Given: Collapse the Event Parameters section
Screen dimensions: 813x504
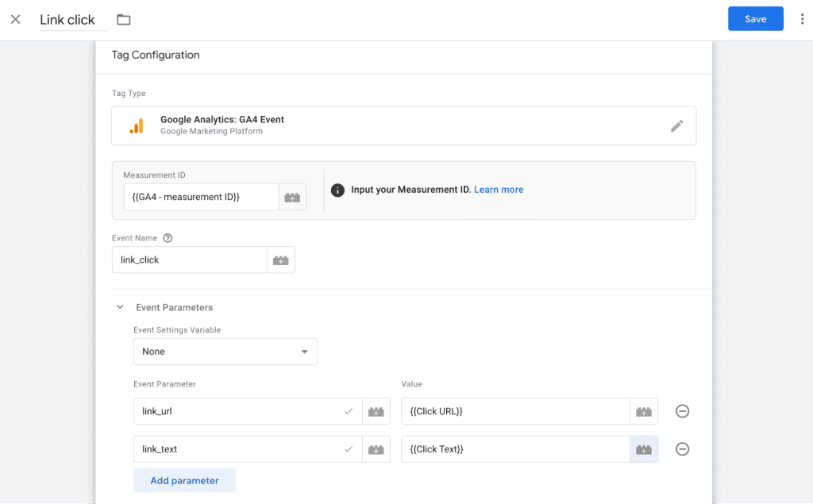Looking at the screenshot, I should click(120, 307).
